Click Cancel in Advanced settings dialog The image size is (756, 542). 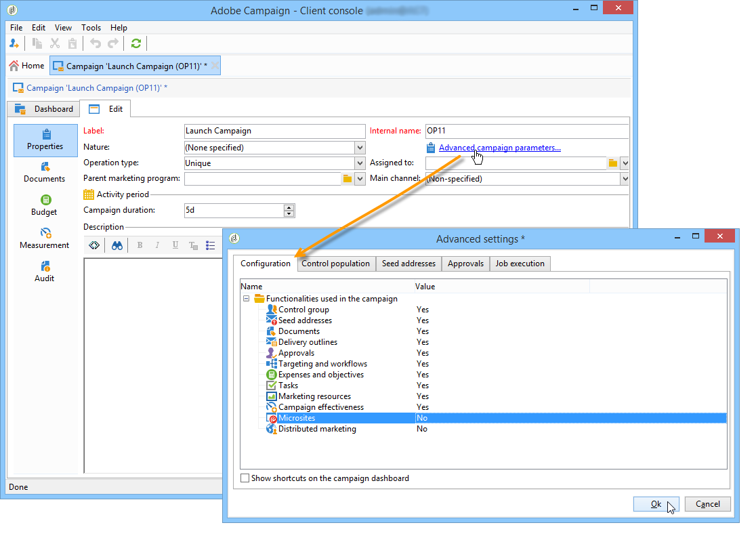click(708, 504)
